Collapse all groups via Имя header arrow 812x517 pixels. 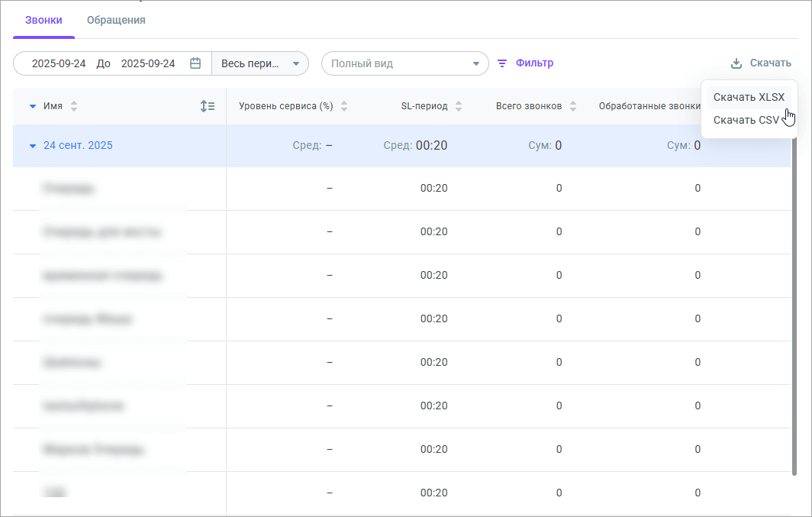click(33, 106)
